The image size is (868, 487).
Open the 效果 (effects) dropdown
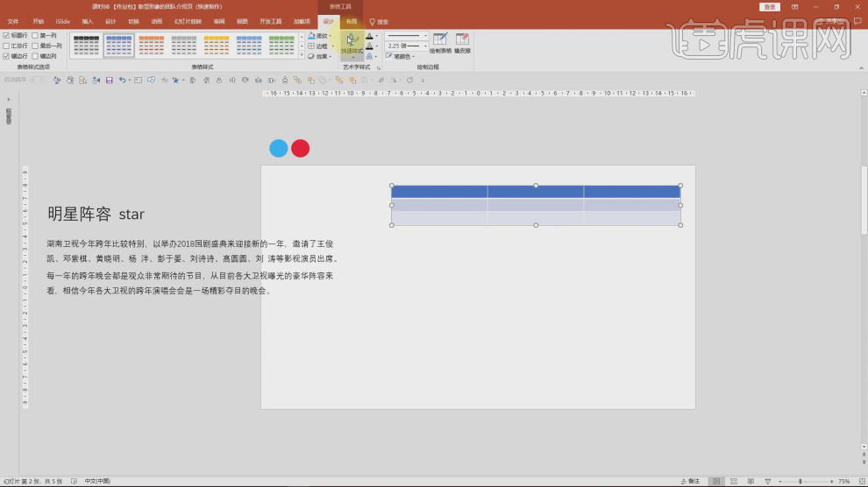(x=321, y=56)
